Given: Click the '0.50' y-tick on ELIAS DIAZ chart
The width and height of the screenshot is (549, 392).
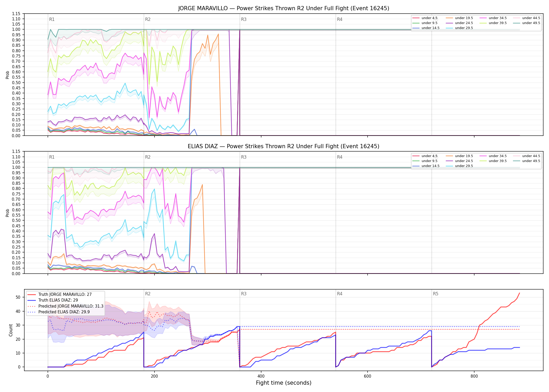Looking at the screenshot, I should click(x=16, y=221).
